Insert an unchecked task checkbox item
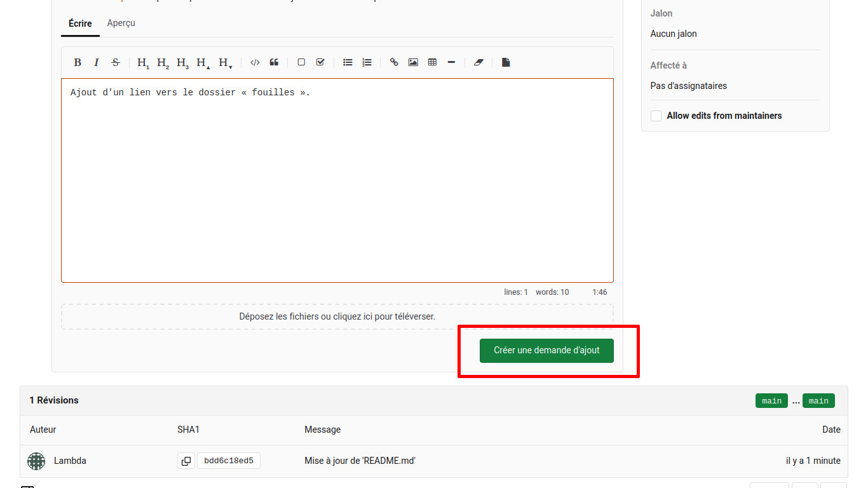 pos(301,62)
